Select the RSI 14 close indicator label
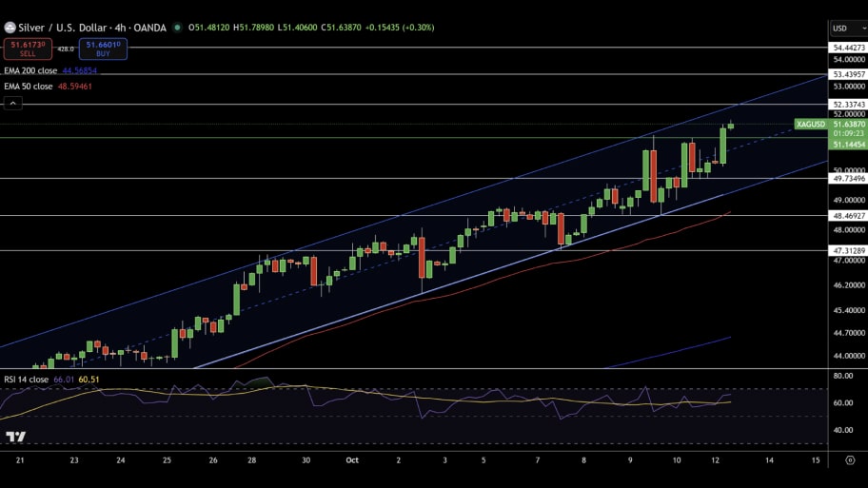The image size is (868, 488). click(x=26, y=380)
